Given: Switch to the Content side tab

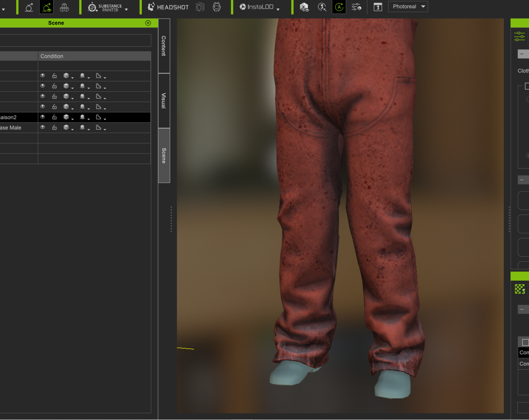Looking at the screenshot, I should 164,46.
